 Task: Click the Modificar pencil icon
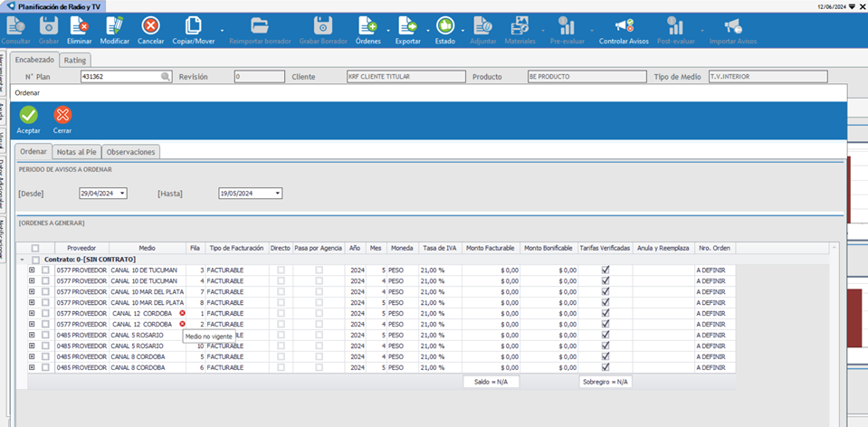(x=115, y=25)
